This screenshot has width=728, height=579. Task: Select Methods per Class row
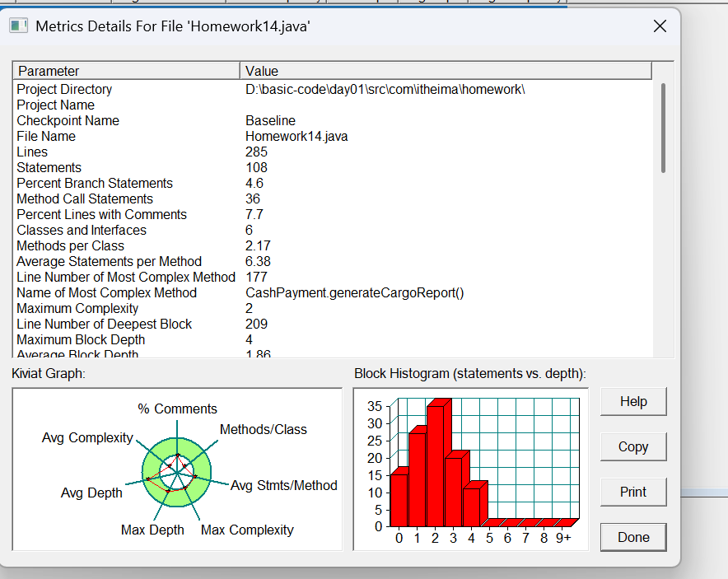pos(333,245)
